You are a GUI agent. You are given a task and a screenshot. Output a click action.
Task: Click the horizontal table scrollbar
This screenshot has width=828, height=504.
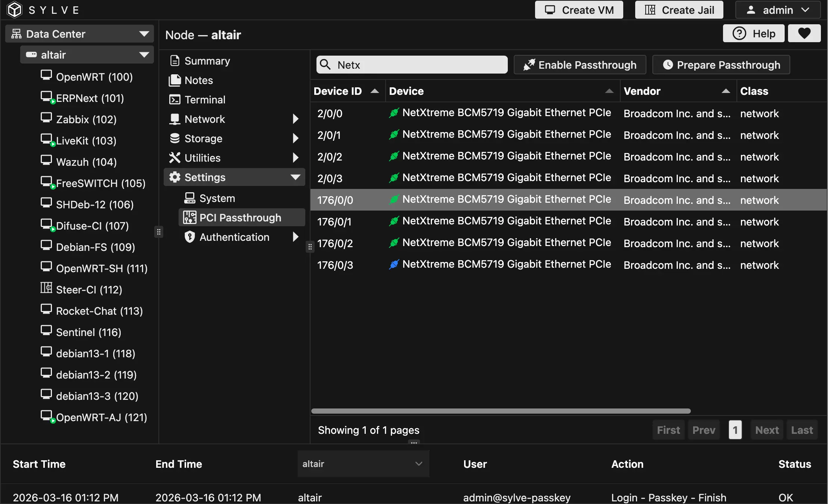point(501,411)
